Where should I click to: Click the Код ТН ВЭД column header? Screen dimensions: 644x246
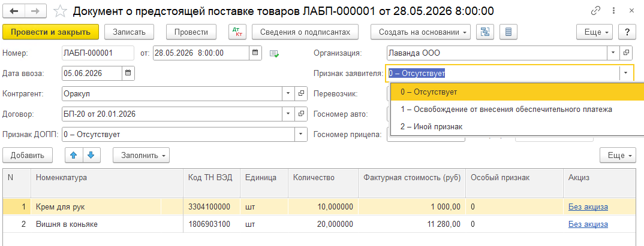pyautogui.click(x=212, y=183)
